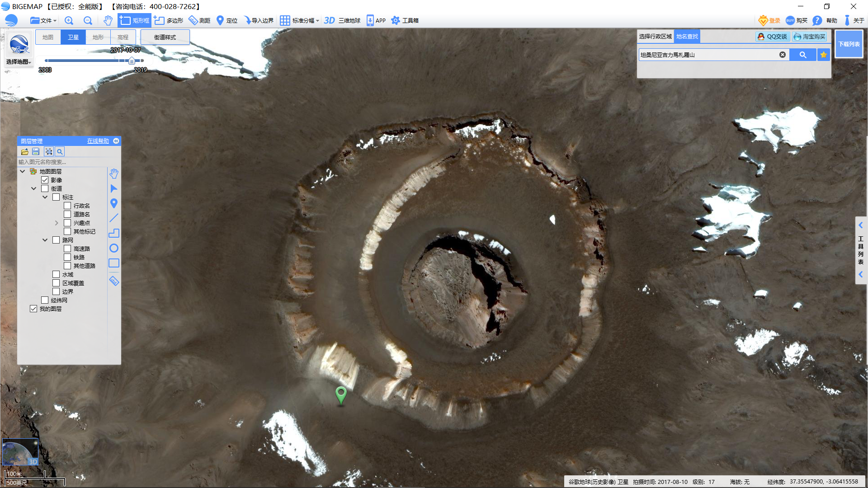Enable the 水域 water layer checkbox

point(56,274)
